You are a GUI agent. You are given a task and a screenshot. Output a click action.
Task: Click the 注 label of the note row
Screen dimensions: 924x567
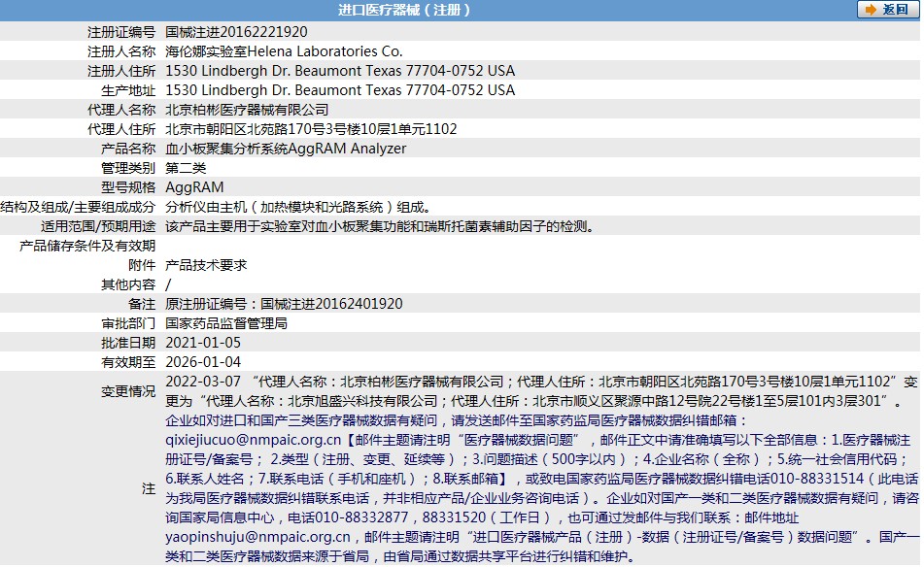tap(149, 488)
